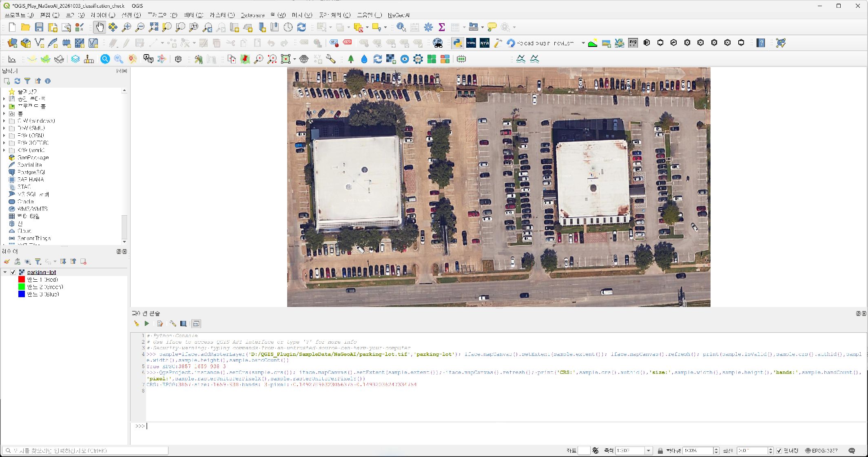Click the locator search bar at bottom left
Screen dimensions: 868x457
(x=85, y=450)
